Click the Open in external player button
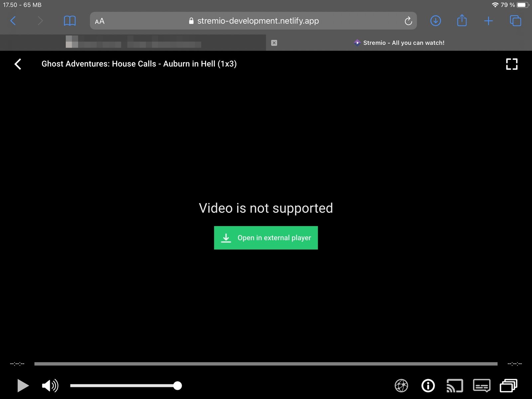 click(266, 237)
